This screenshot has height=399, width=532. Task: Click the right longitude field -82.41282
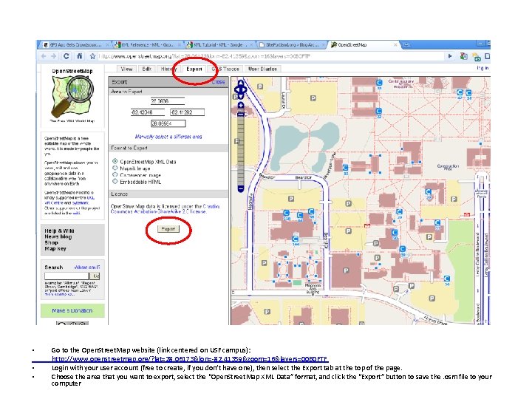[187, 112]
